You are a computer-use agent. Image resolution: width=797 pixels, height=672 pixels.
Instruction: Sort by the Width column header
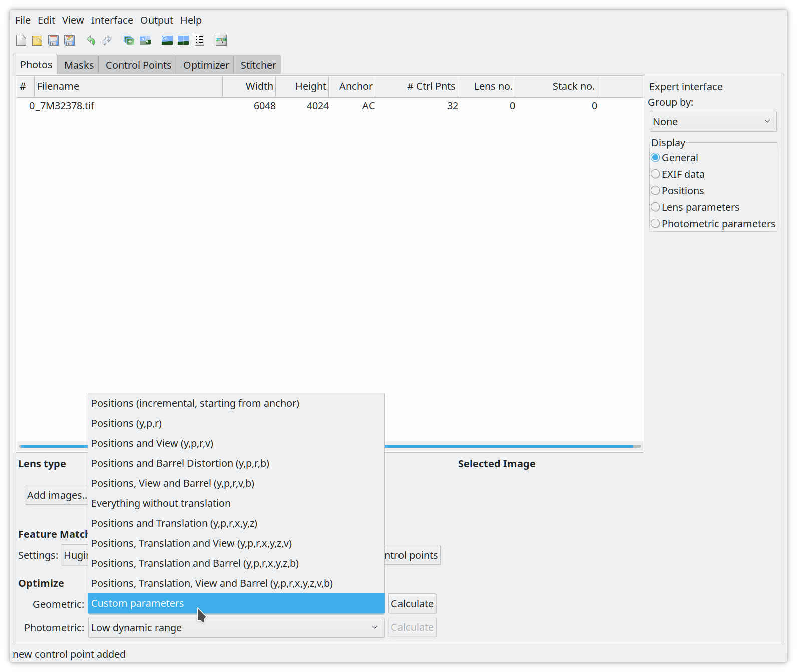click(x=249, y=86)
